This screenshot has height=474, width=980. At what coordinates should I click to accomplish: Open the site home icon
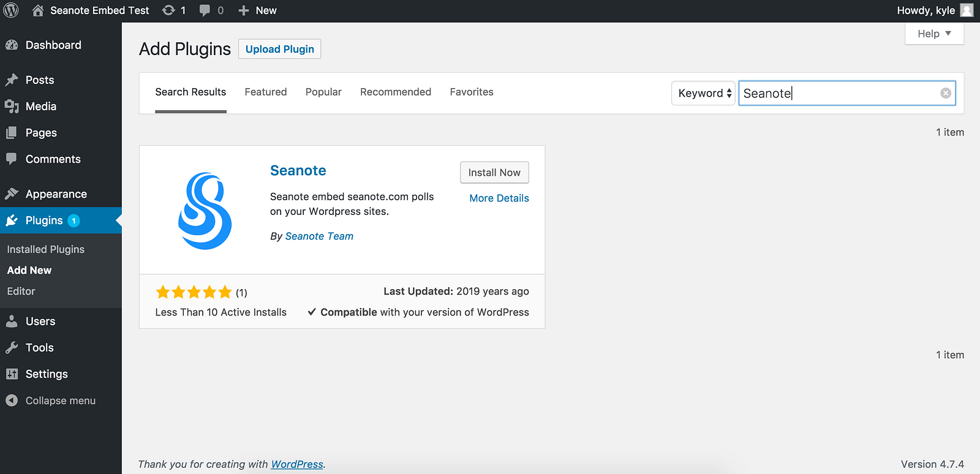pos(38,10)
